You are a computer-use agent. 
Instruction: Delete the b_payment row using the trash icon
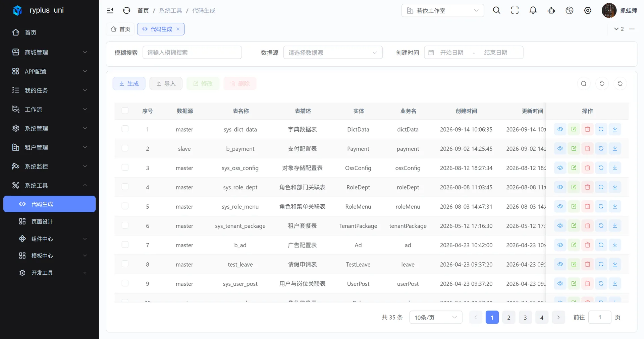587,148
